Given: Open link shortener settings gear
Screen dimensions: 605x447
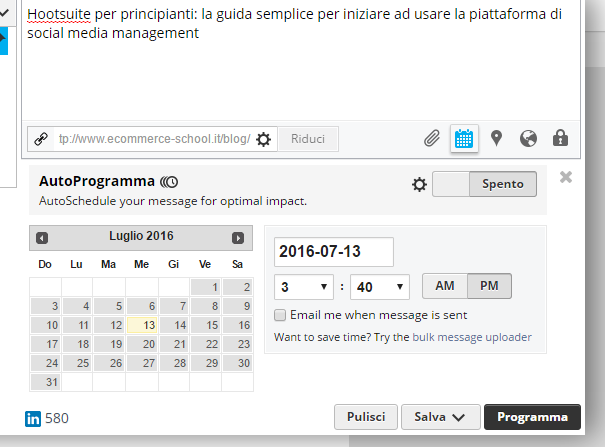Looking at the screenshot, I should (x=263, y=139).
